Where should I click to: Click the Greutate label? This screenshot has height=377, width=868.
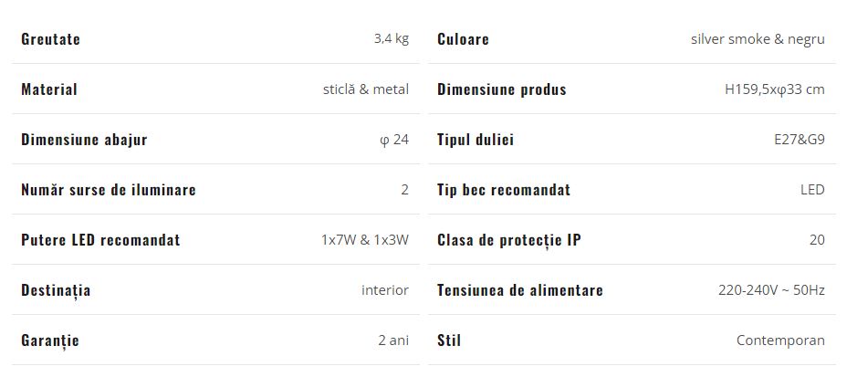(50, 38)
